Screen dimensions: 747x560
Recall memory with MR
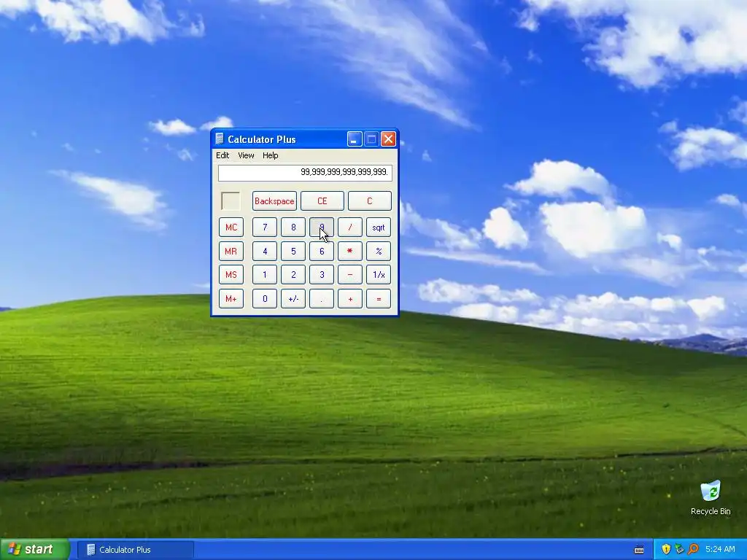click(231, 251)
